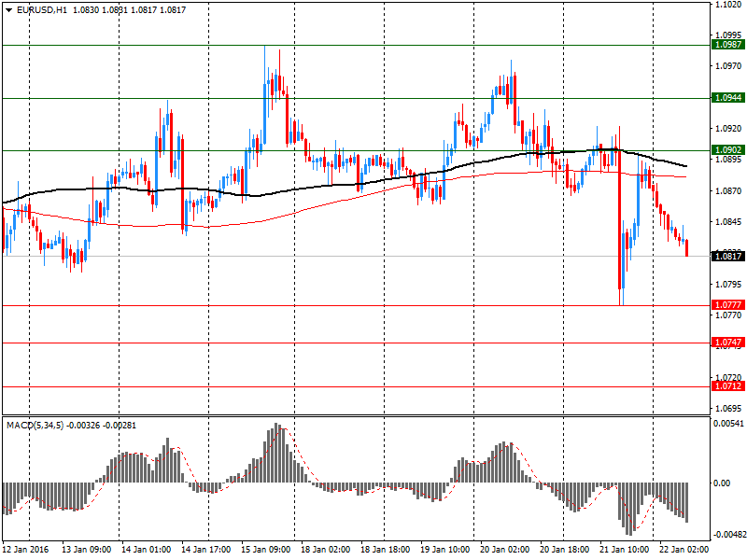Click the 1.0920 value on price axis

tap(728, 129)
